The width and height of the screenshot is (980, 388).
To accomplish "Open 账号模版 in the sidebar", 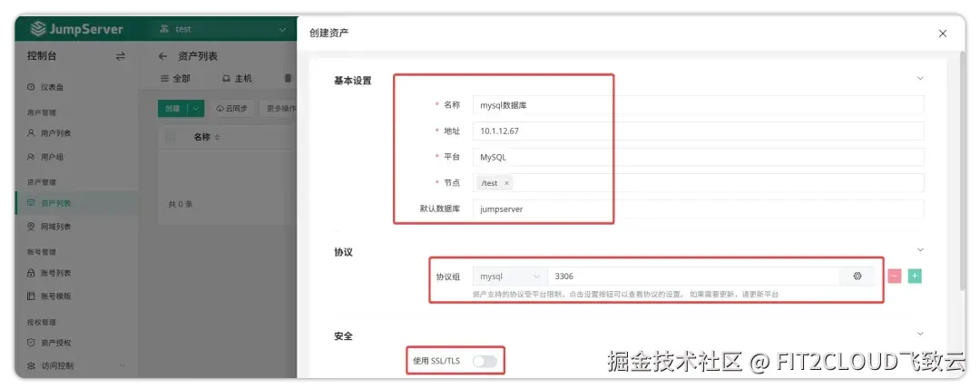I will point(56,296).
